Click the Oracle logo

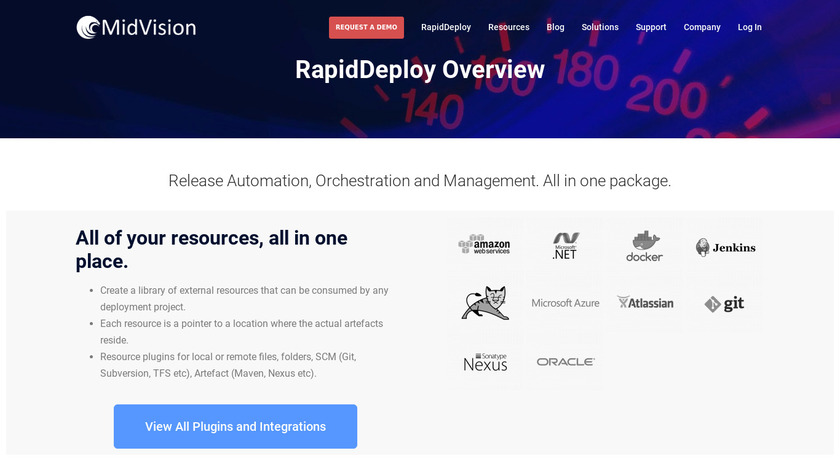click(x=565, y=362)
